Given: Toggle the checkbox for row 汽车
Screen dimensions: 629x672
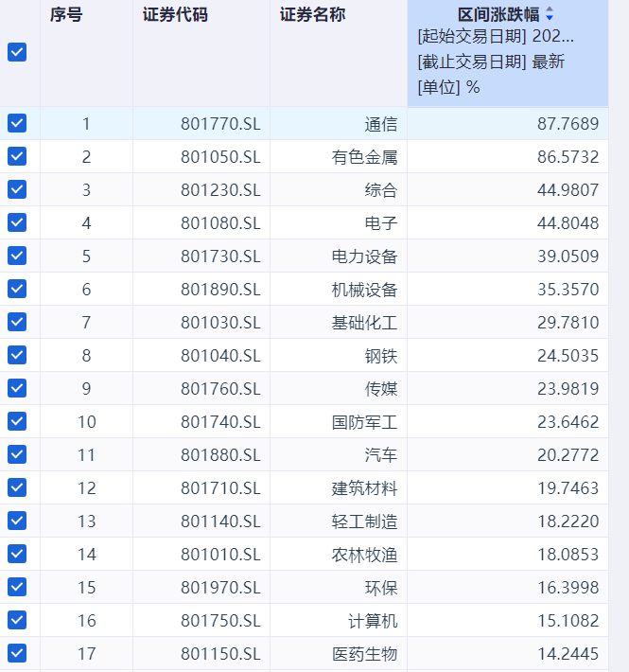Looking at the screenshot, I should [x=17, y=454].
